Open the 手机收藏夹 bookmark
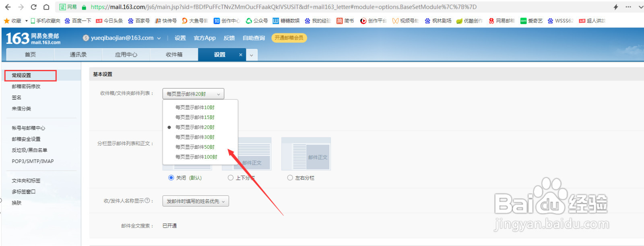The image size is (644, 246). (x=45, y=20)
